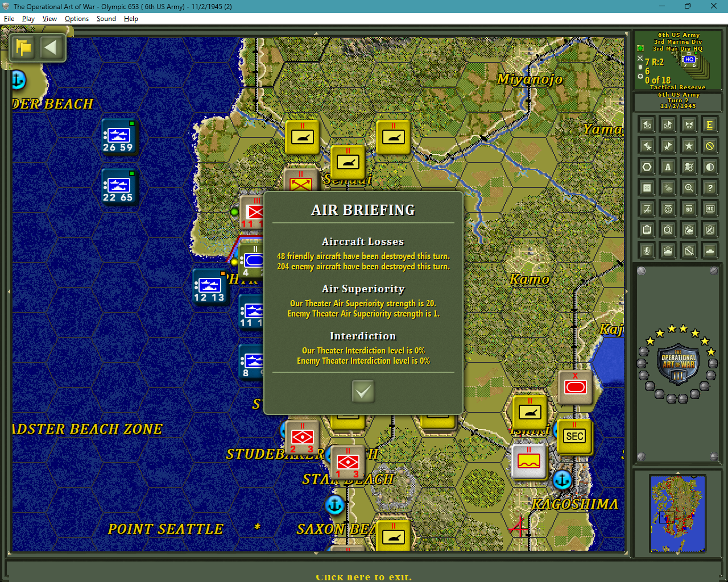The image size is (728, 582).
Task: Click the yellow E end turn icon
Action: (x=710, y=124)
